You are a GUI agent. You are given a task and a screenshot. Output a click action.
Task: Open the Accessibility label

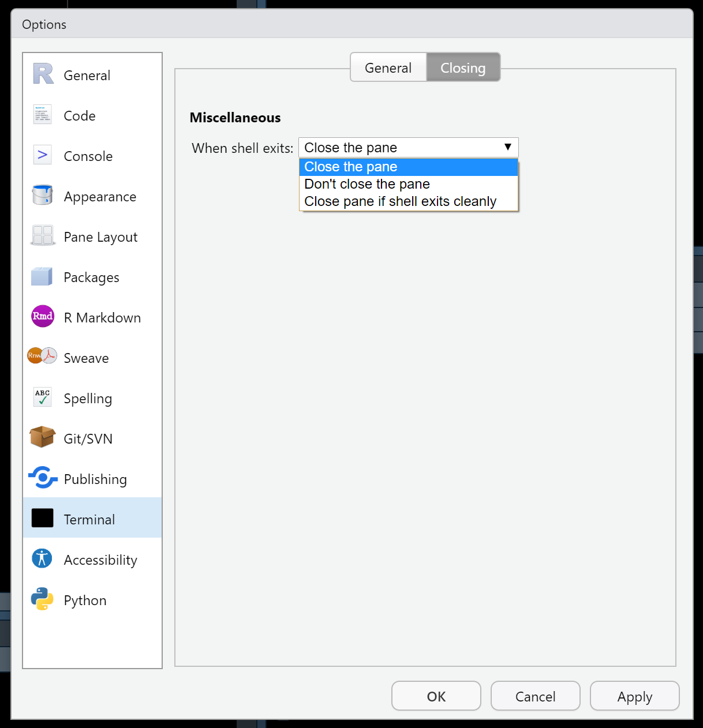point(100,560)
